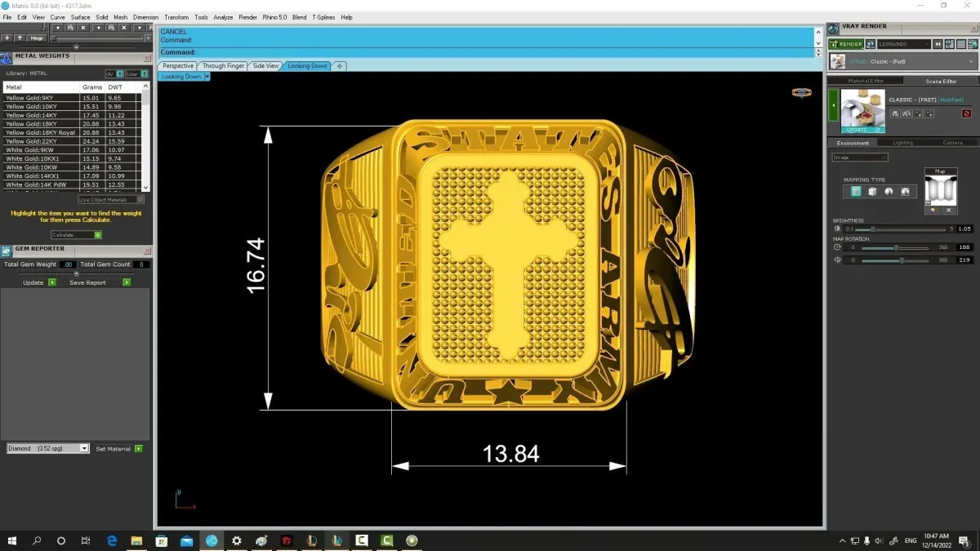Open File Explorer from the taskbar

click(136, 540)
